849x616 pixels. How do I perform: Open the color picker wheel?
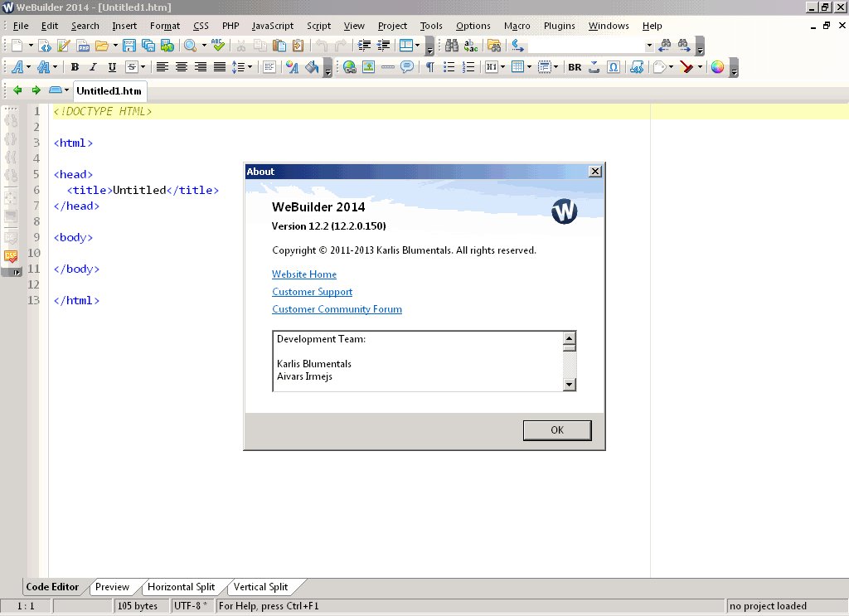717,67
